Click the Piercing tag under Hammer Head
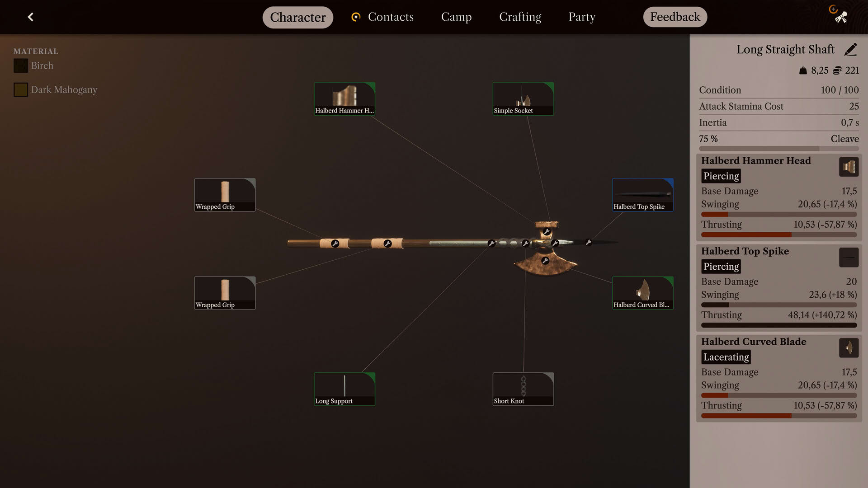The height and width of the screenshot is (488, 868). (x=721, y=176)
